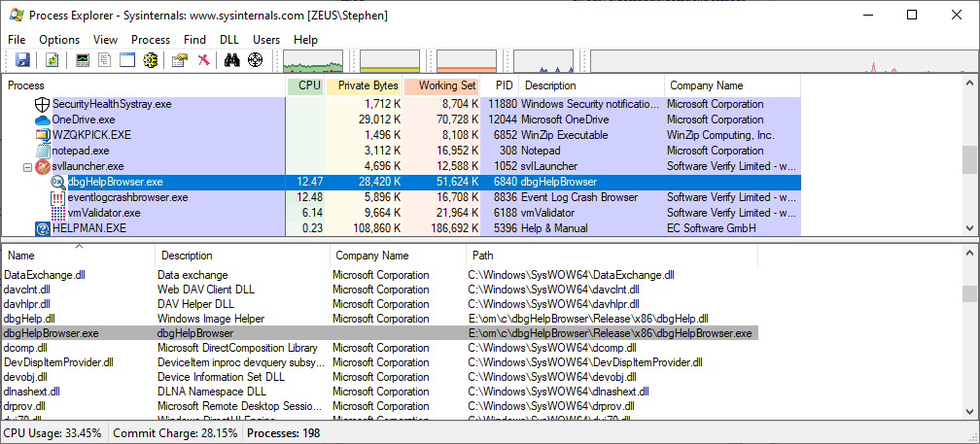Select the dlnashext.dll row

coord(380,392)
